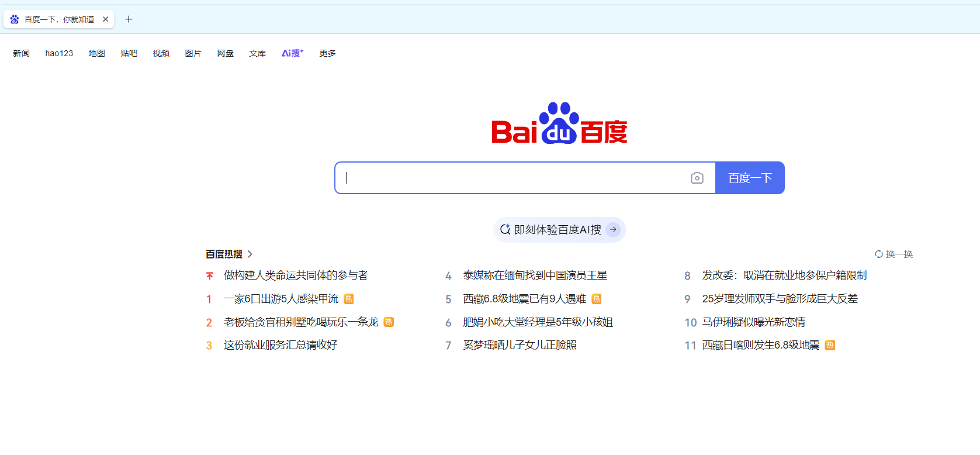Open 网盘 in the top navigation
Viewport: 980px width, 455px height.
coord(225,53)
